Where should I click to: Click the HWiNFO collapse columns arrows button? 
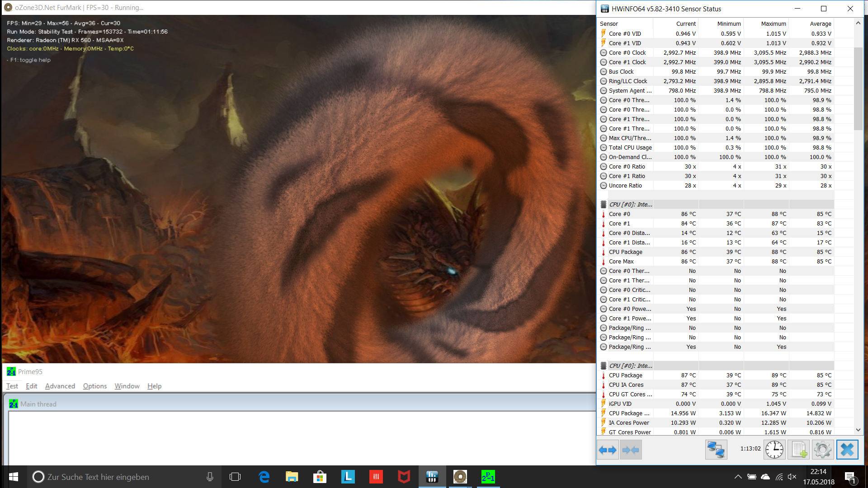point(630,450)
